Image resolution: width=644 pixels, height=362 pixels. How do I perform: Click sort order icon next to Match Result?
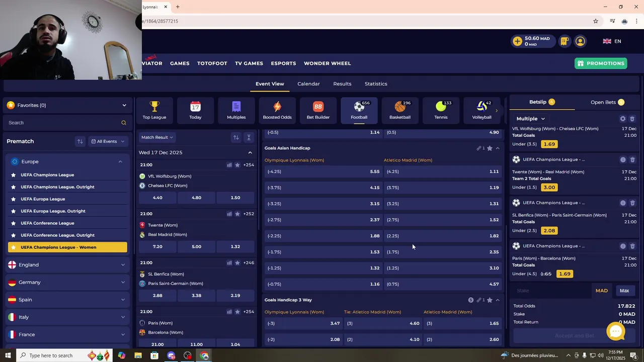click(x=236, y=137)
